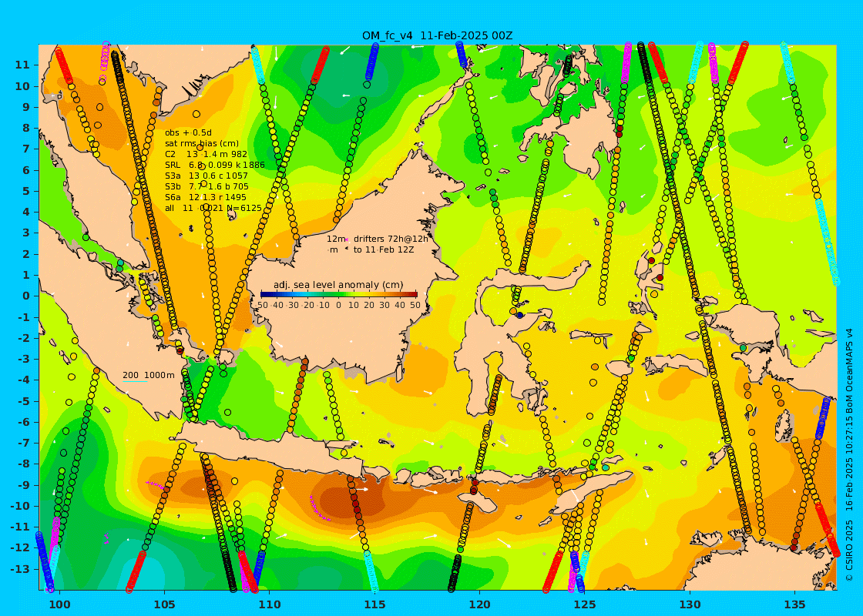Click the 'obs + 0.5d' legend line
This screenshot has width=863, height=616.
[188, 132]
